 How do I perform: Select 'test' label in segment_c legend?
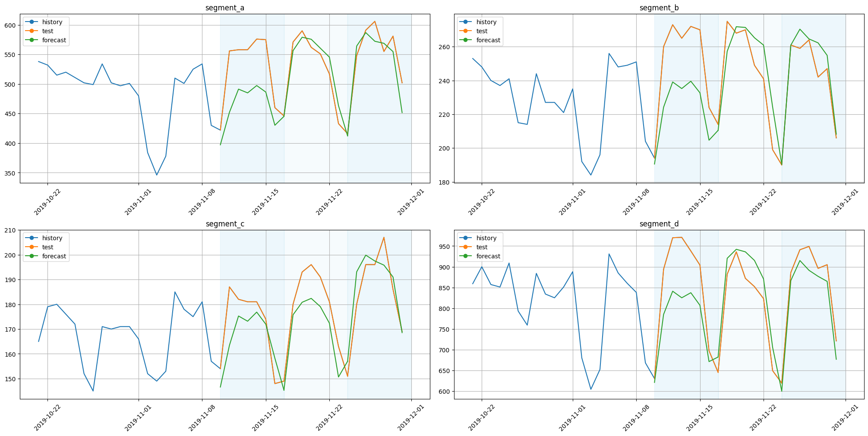[x=48, y=247]
